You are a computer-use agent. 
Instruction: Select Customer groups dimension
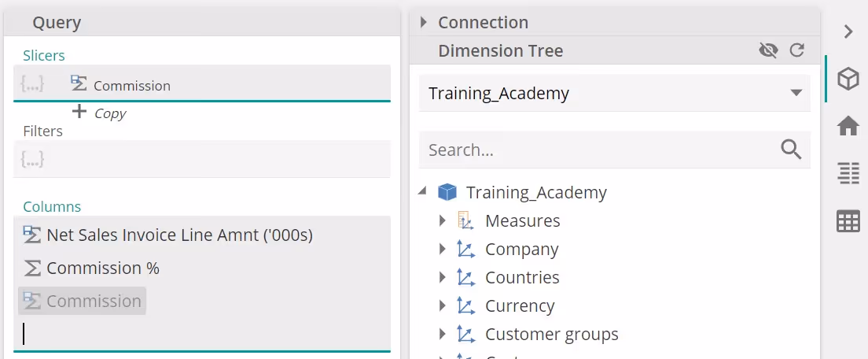pos(551,335)
